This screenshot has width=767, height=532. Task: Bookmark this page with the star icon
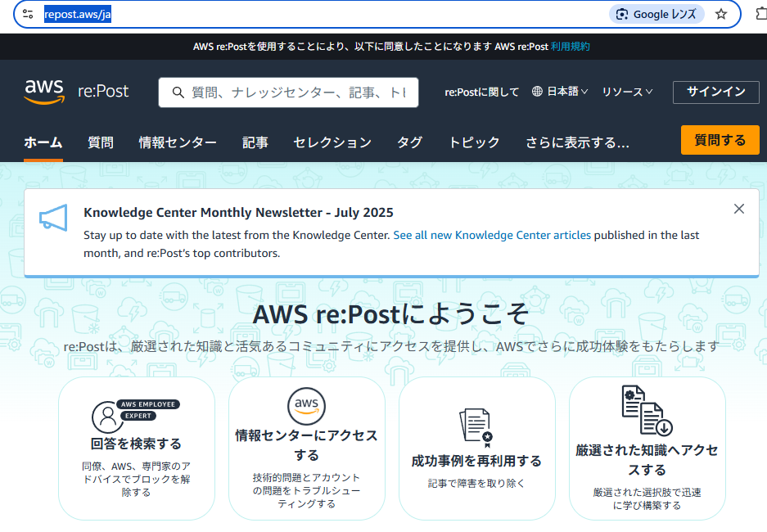721,14
